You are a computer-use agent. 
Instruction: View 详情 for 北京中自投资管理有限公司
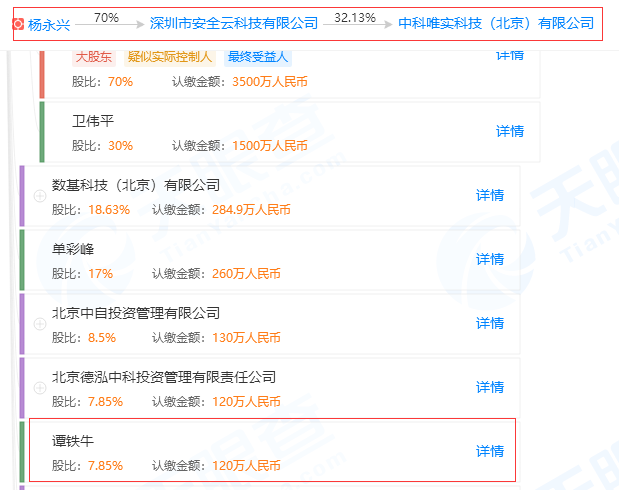coord(490,323)
